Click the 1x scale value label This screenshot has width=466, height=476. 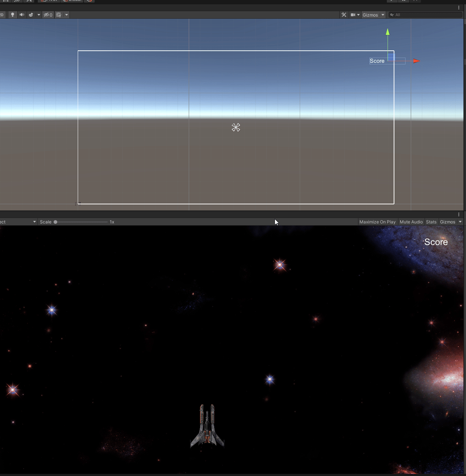click(x=112, y=222)
